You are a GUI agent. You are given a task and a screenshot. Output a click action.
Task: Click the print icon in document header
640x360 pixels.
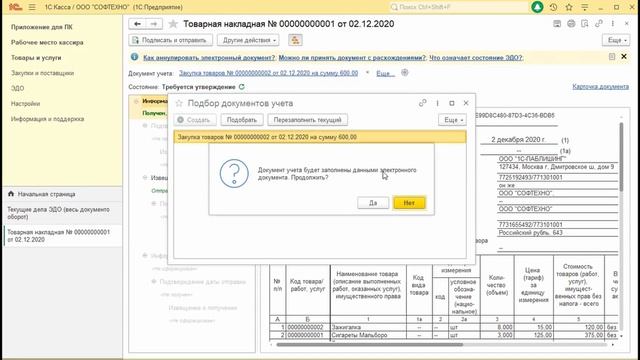point(571,24)
